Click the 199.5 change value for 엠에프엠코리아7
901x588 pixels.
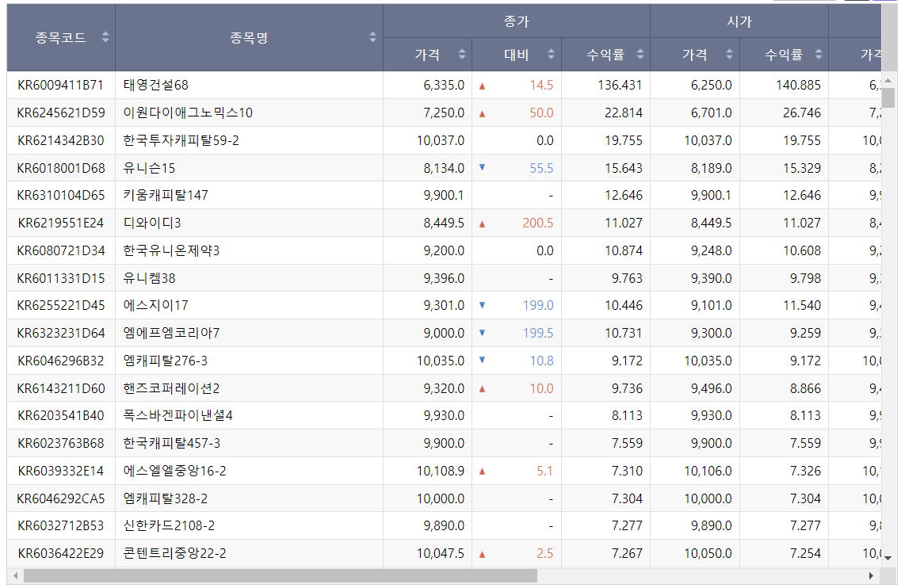pyautogui.click(x=538, y=333)
